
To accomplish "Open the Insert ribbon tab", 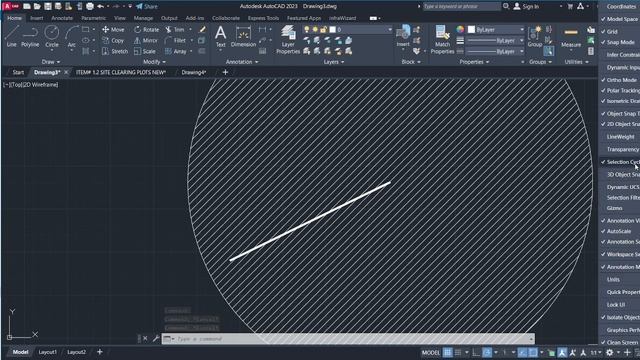I will click(36, 18).
